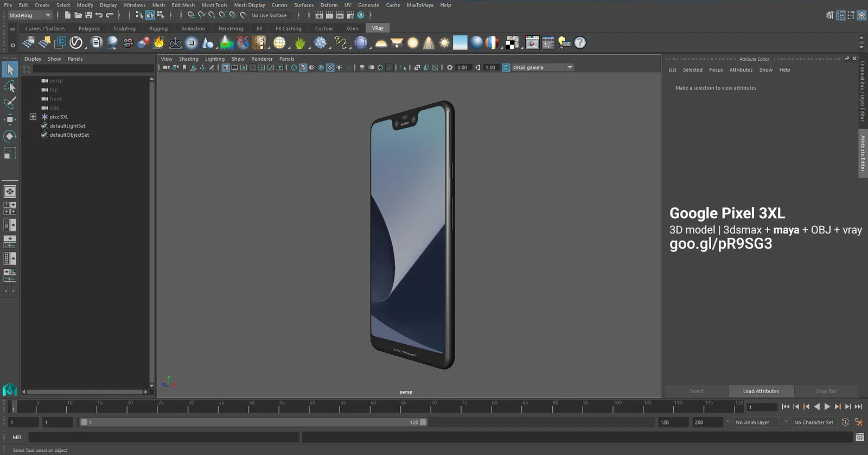Activate the Scale tool in the toolbox
The width and height of the screenshot is (868, 455).
10,154
